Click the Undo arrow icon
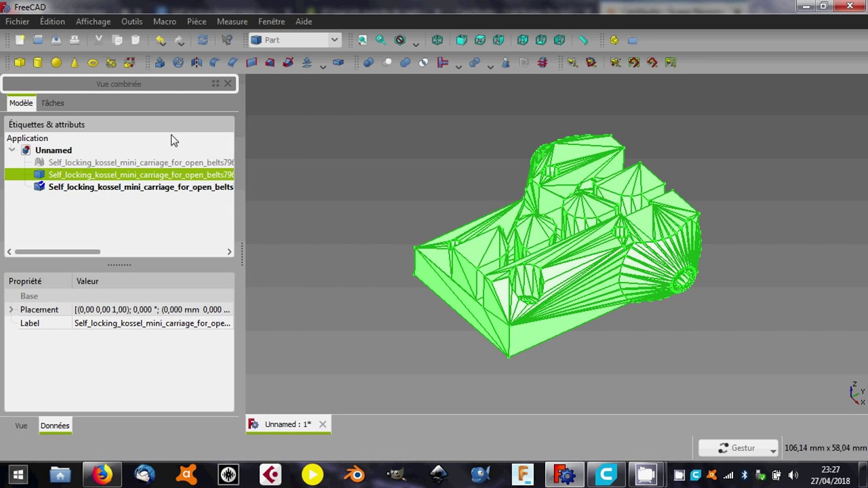Image resolution: width=868 pixels, height=488 pixels. coord(161,40)
